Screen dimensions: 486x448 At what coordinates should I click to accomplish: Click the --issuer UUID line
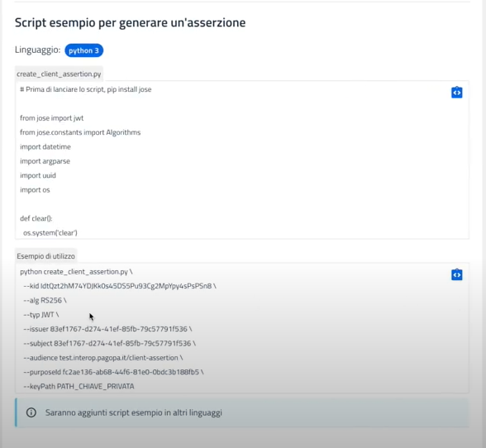click(107, 329)
